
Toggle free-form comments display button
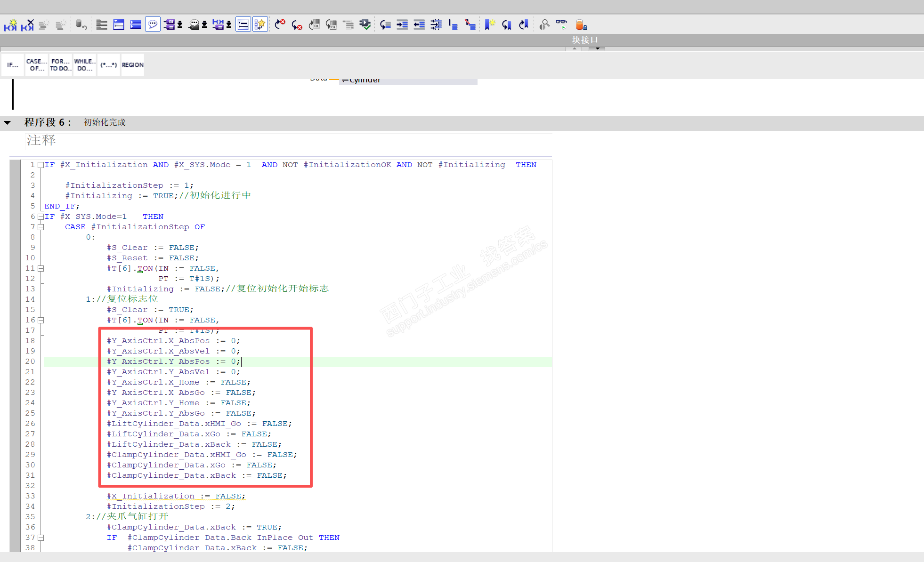tap(153, 24)
